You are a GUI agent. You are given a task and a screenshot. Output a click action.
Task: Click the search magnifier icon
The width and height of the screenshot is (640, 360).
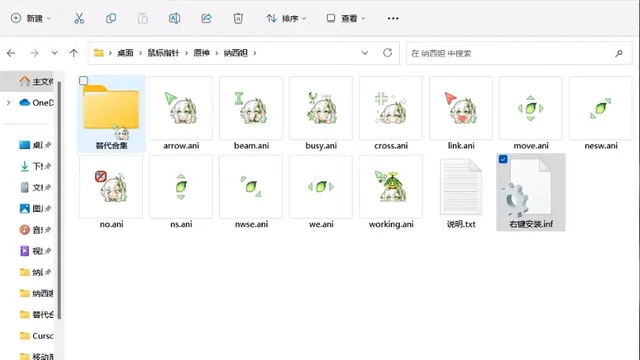619,53
